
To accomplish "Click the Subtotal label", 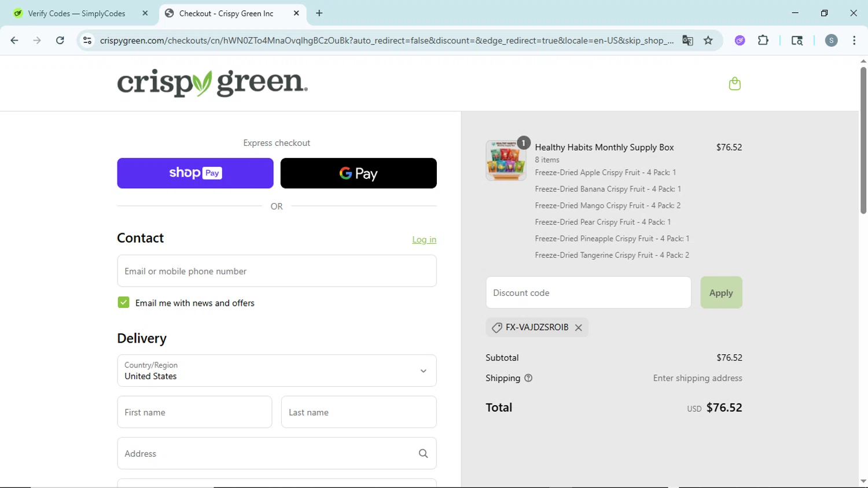I will pyautogui.click(x=502, y=358).
